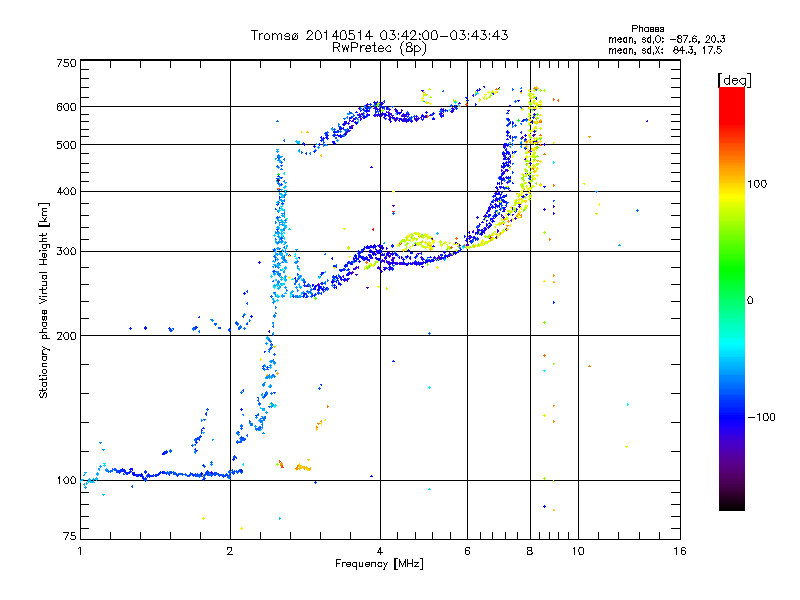Click the x-axis tick label '6'
This screenshot has width=800, height=600.
[x=467, y=551]
